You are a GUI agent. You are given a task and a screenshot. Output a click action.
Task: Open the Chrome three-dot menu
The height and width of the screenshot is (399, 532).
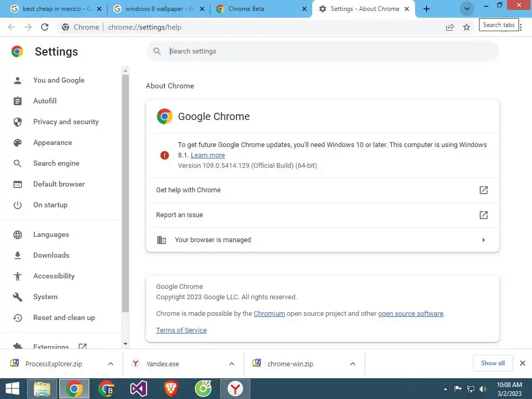click(x=521, y=27)
